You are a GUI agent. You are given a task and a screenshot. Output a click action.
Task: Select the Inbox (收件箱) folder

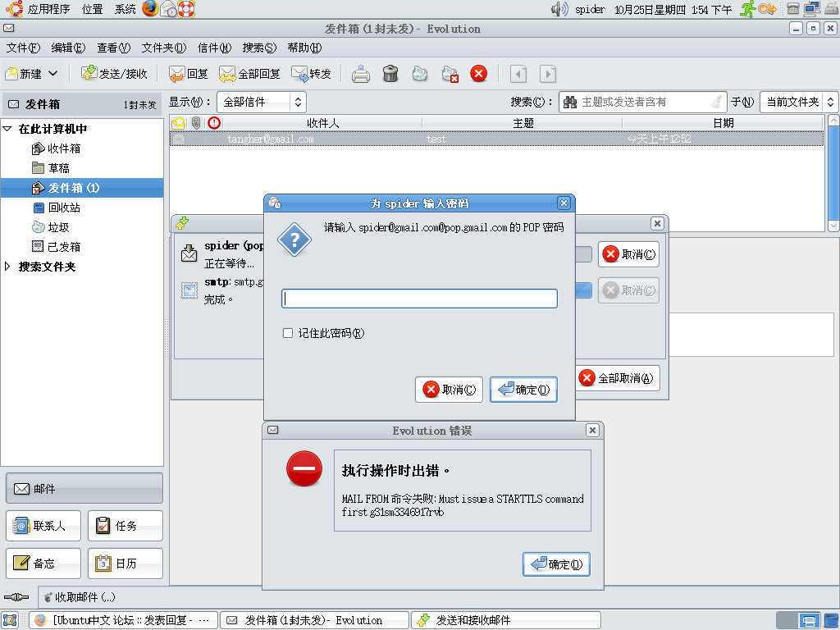[56, 148]
